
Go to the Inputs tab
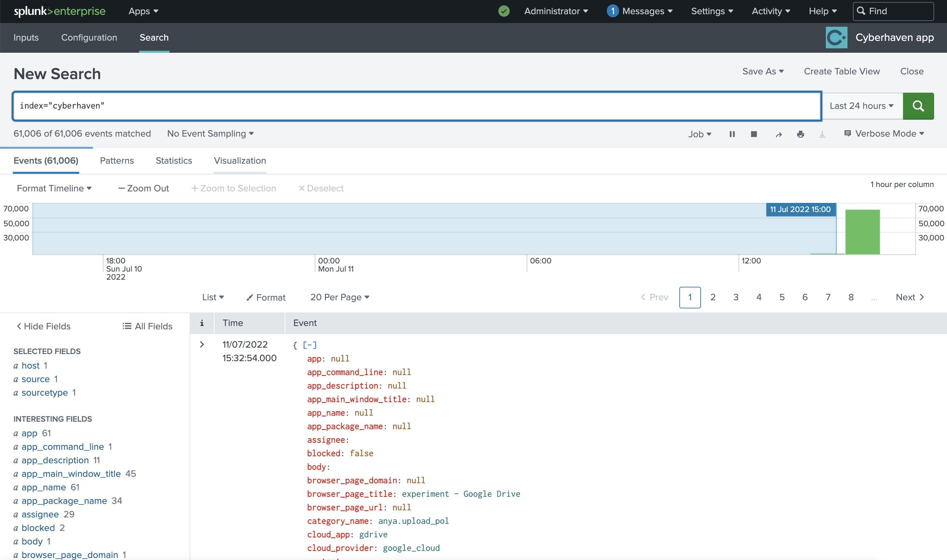click(x=26, y=37)
